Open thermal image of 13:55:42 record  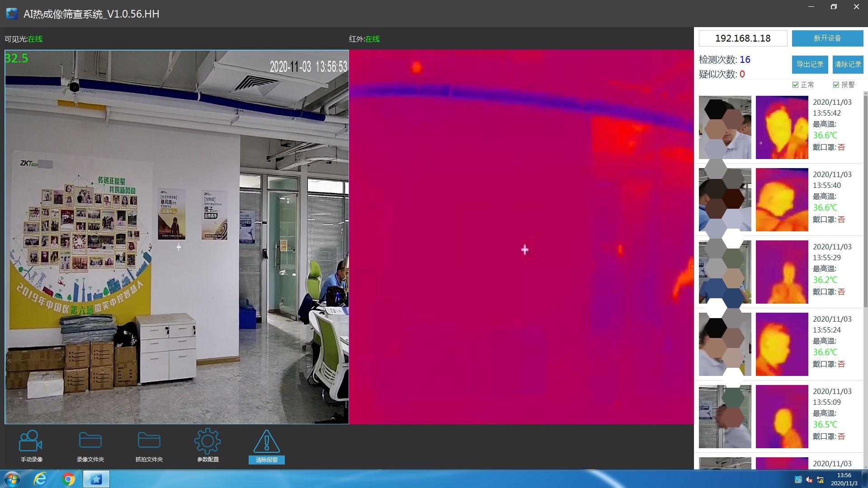[782, 127]
